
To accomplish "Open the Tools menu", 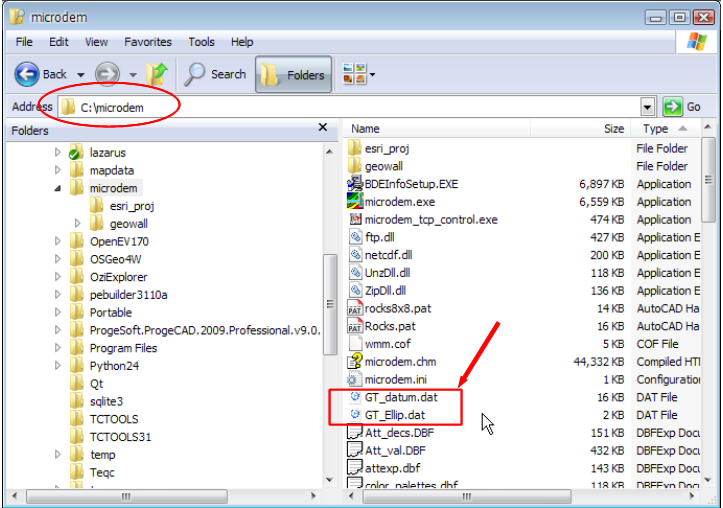I will (201, 42).
